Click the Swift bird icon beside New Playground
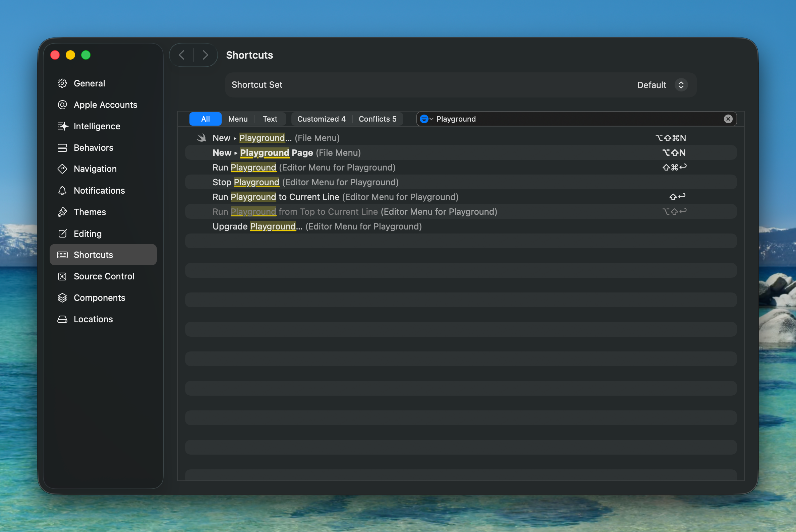This screenshot has width=796, height=532. coord(202,138)
